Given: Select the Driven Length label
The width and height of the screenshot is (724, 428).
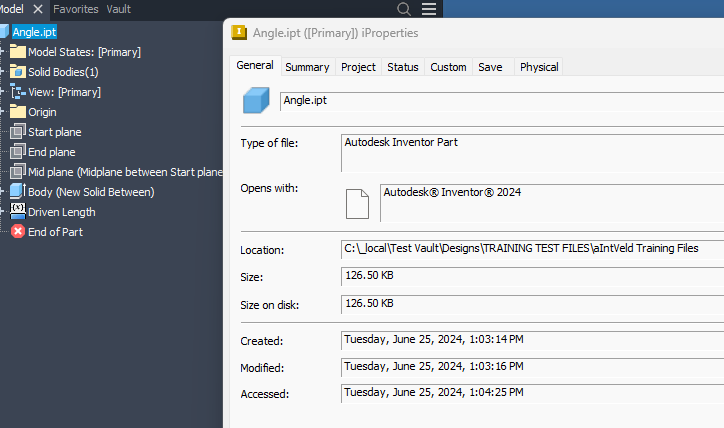Looking at the screenshot, I should coord(61,212).
